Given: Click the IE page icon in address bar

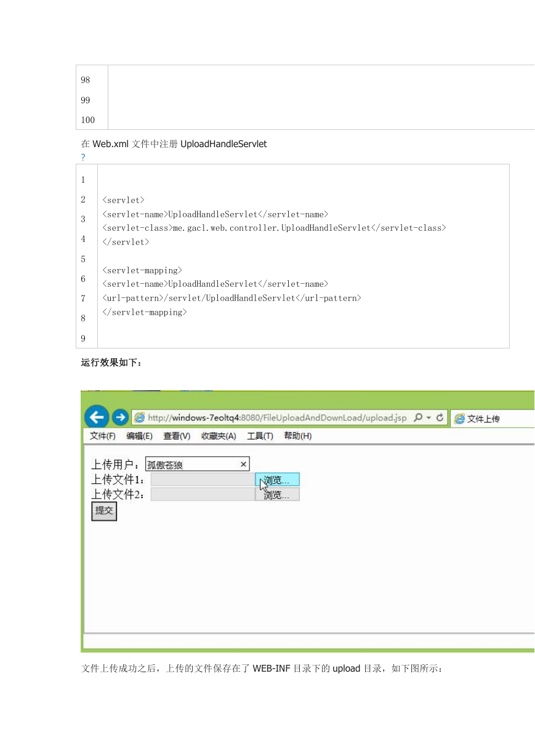Looking at the screenshot, I should tap(140, 417).
